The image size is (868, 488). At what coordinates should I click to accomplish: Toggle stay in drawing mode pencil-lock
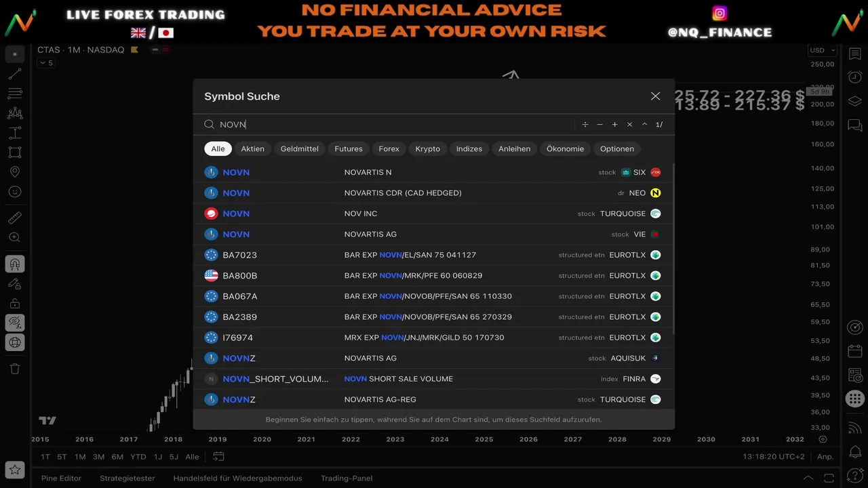pyautogui.click(x=15, y=283)
